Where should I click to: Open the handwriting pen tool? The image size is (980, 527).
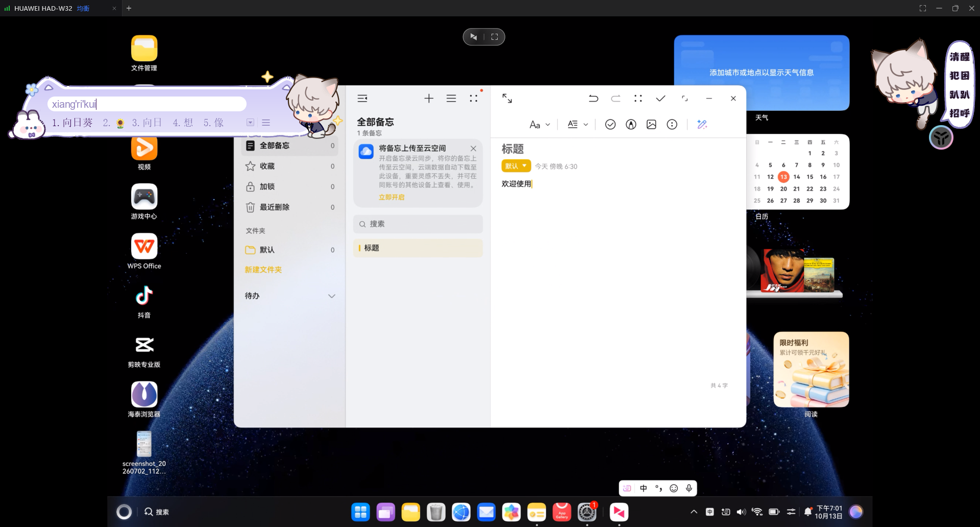[631, 125]
